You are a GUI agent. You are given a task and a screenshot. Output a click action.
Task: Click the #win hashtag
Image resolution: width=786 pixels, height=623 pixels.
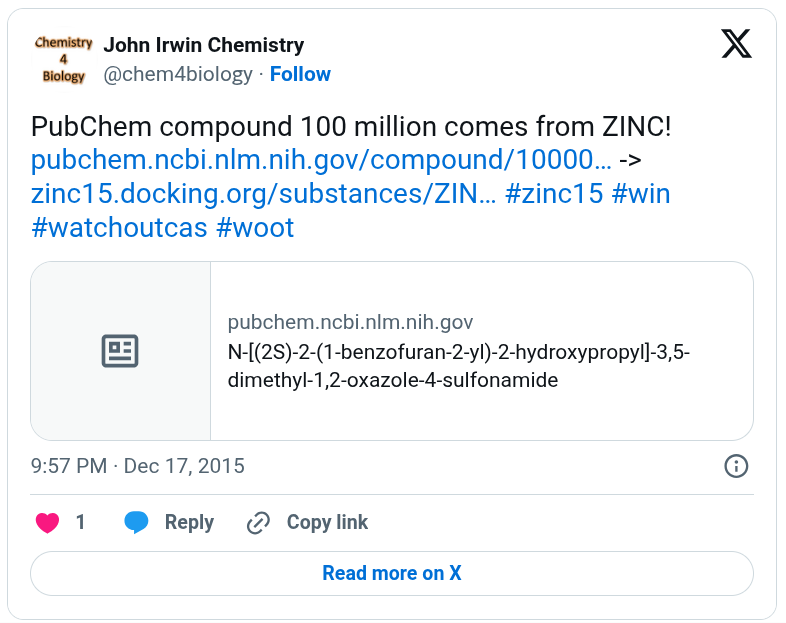click(x=641, y=193)
